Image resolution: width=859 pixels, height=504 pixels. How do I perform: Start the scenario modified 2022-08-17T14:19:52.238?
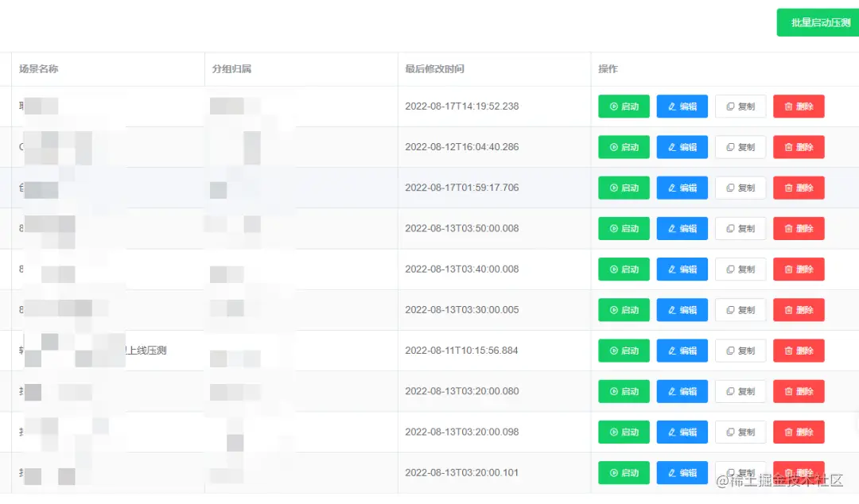[x=624, y=107]
